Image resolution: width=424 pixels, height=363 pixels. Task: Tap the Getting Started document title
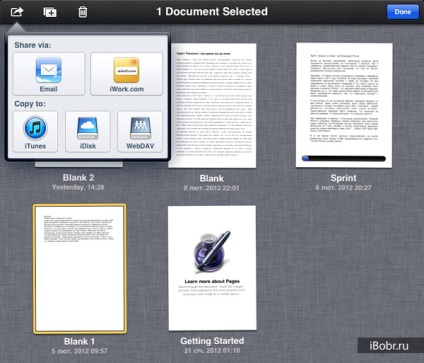212,341
